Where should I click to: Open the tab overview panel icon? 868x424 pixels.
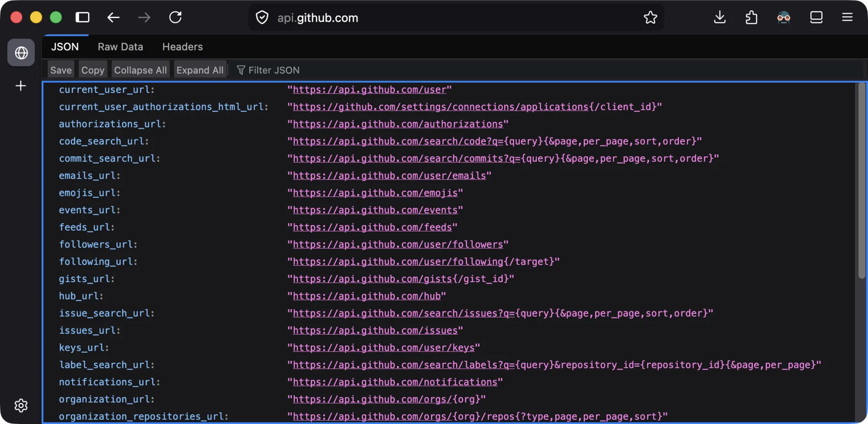tap(816, 17)
